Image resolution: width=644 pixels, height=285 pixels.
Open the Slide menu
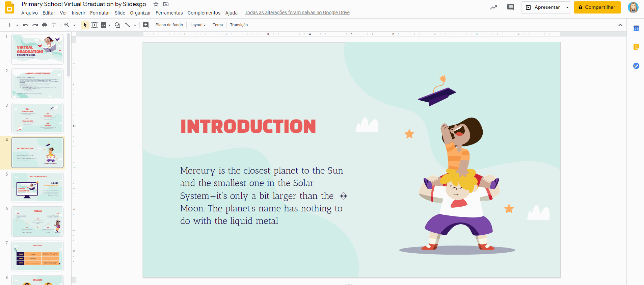[120, 13]
